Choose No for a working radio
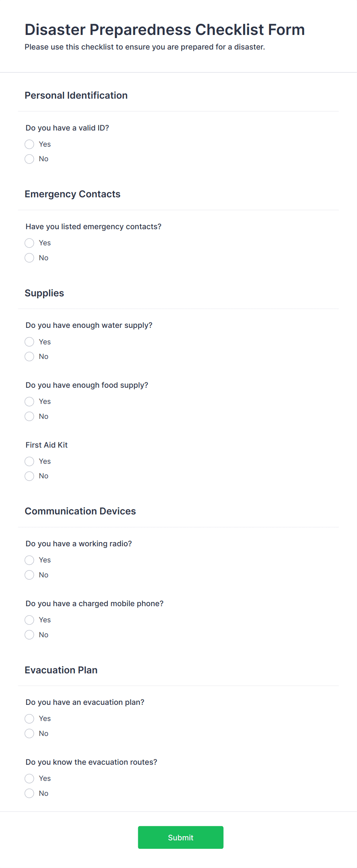This screenshot has height=868, width=357. click(x=30, y=575)
